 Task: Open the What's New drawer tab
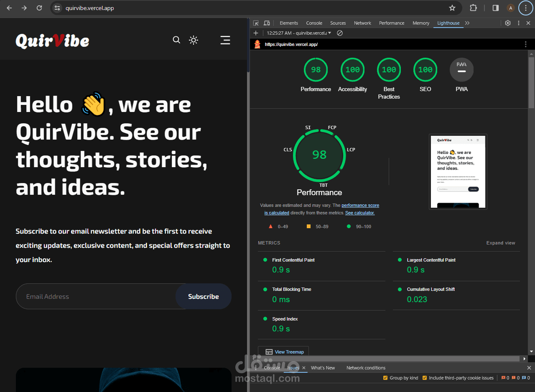point(323,368)
